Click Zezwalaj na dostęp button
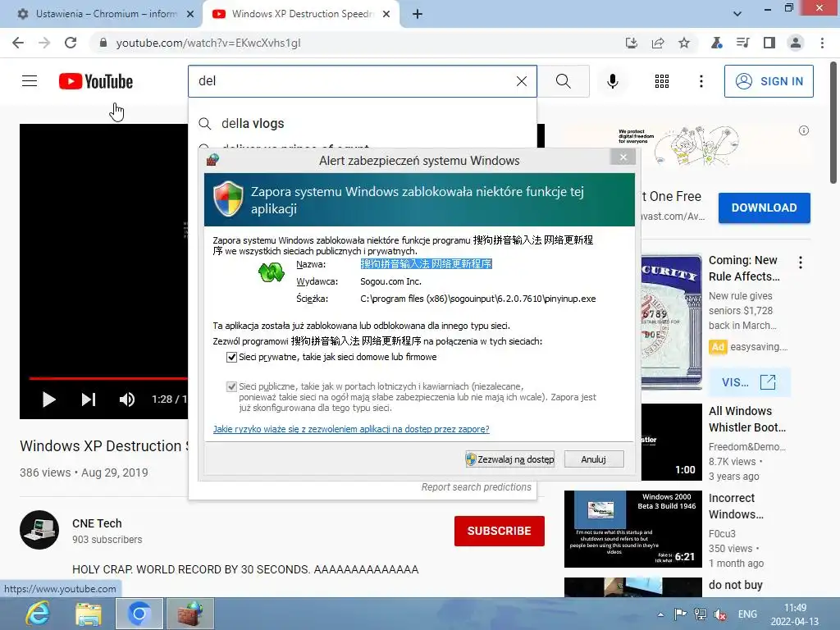840x630 pixels. (509, 459)
